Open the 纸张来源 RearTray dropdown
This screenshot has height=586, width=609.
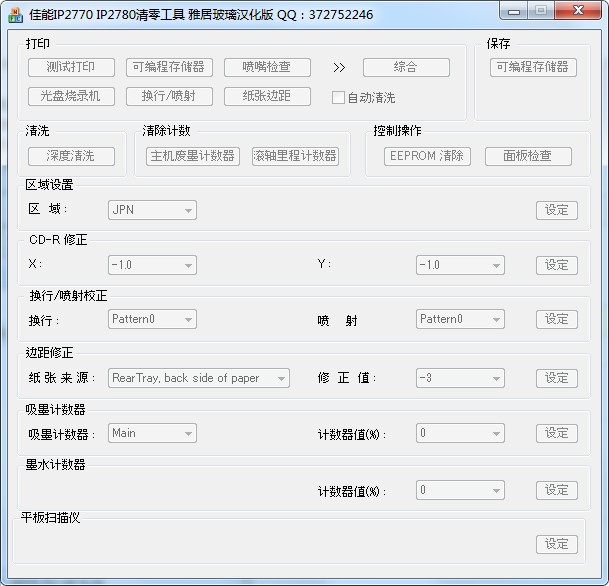coord(198,378)
